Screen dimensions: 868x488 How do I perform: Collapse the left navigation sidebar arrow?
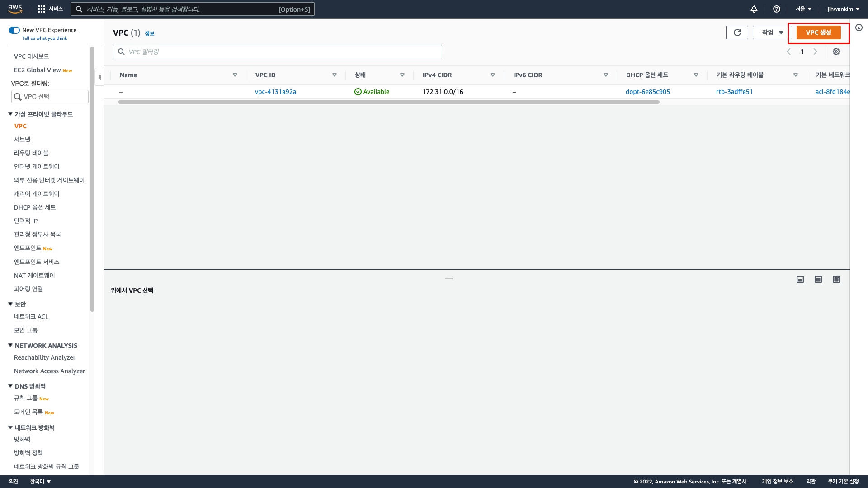coord(99,77)
